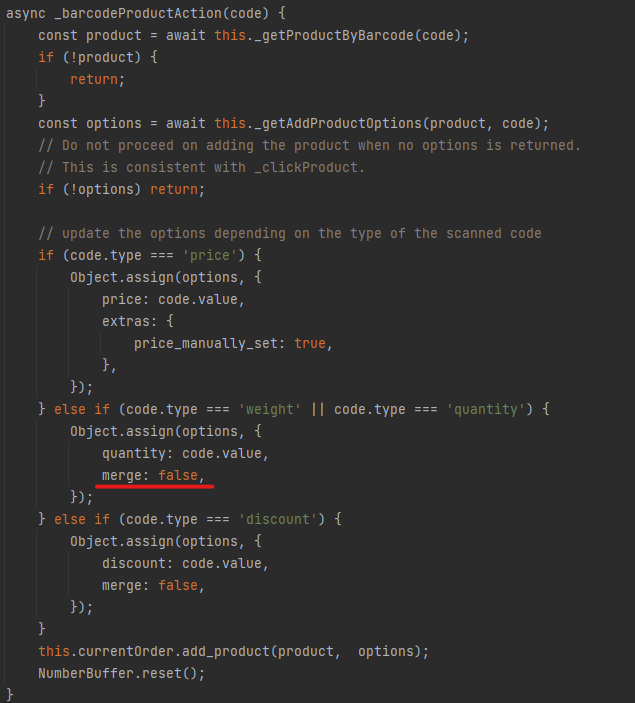
Task: Click price_manually_set property name
Action: click(x=206, y=343)
